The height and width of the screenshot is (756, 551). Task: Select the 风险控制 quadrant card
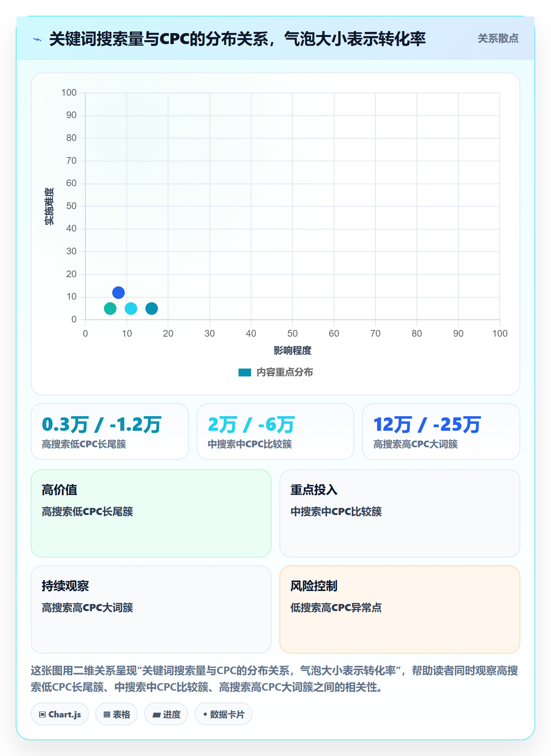tap(400, 610)
